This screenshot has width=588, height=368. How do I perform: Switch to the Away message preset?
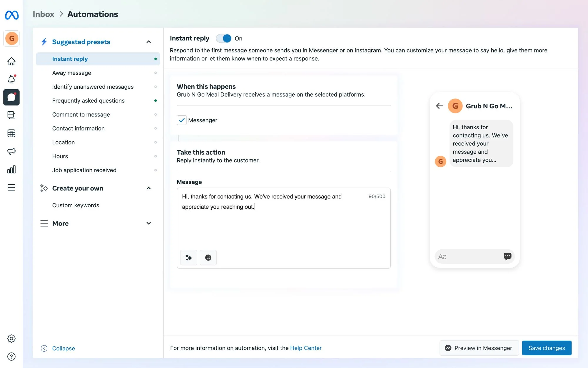71,73
